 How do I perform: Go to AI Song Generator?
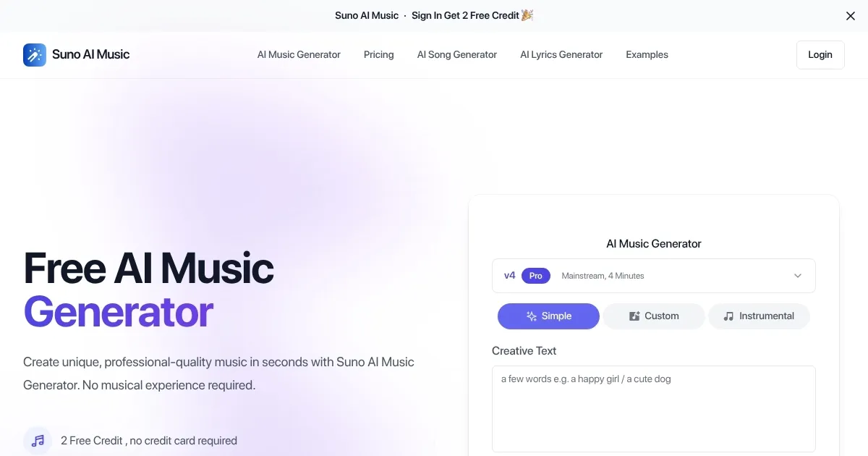click(457, 55)
